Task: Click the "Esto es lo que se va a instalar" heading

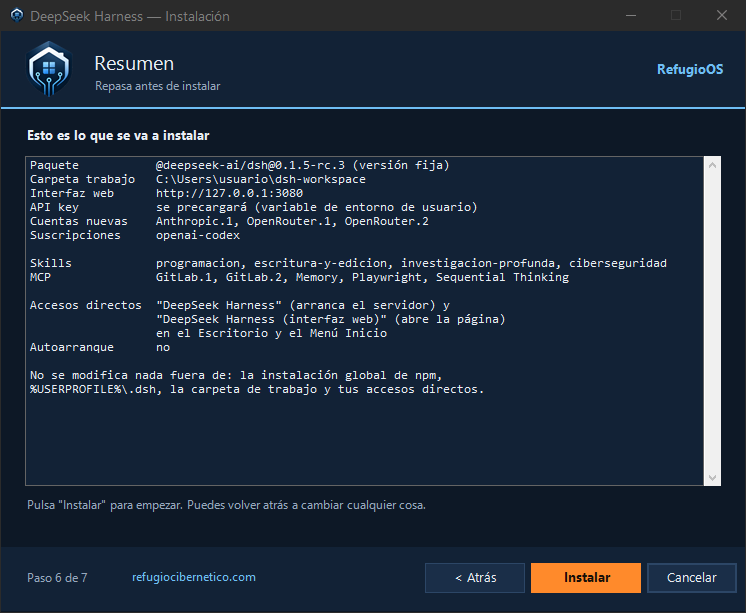Action: [x=118, y=136]
